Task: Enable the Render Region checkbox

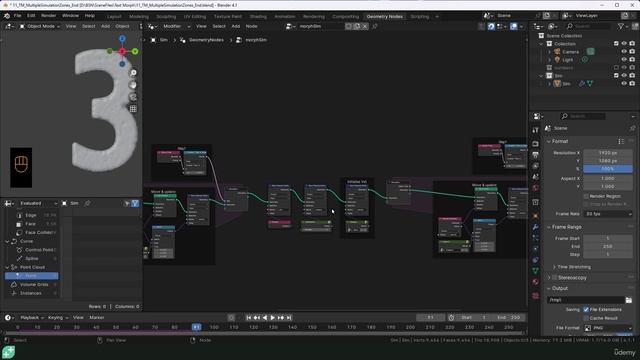Action: [586, 196]
